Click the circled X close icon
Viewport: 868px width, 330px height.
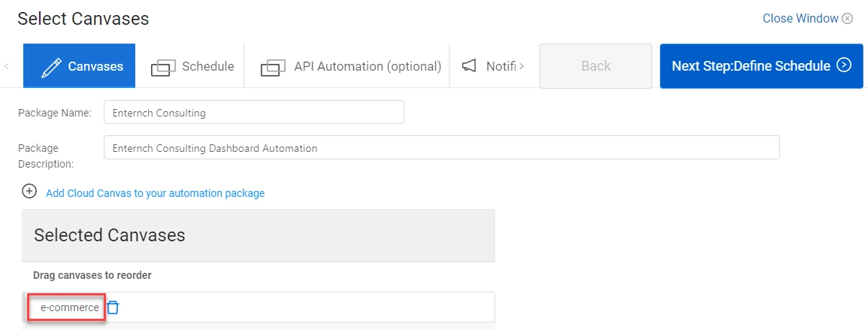848,19
